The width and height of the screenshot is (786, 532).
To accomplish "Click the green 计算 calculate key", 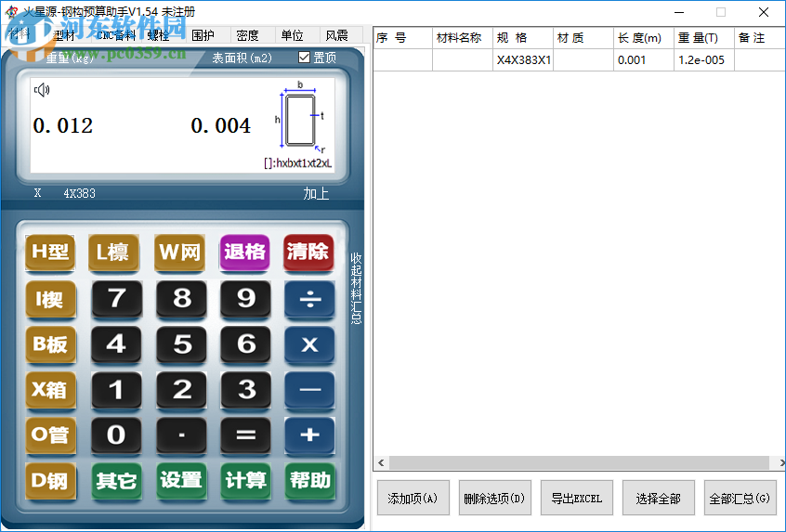I will click(245, 481).
